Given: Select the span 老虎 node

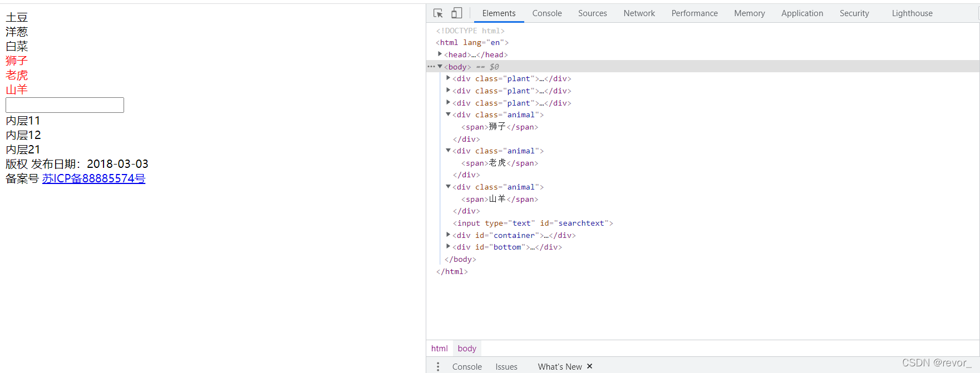Looking at the screenshot, I should point(499,163).
